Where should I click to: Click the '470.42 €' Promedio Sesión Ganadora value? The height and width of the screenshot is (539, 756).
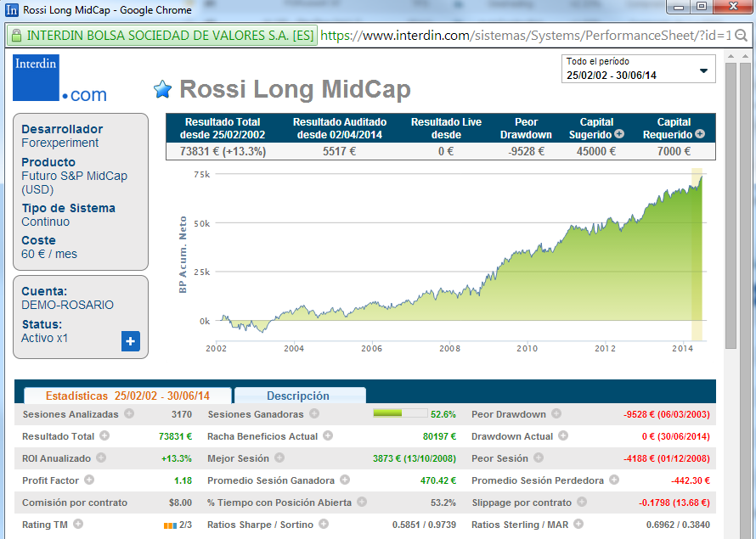point(437,480)
